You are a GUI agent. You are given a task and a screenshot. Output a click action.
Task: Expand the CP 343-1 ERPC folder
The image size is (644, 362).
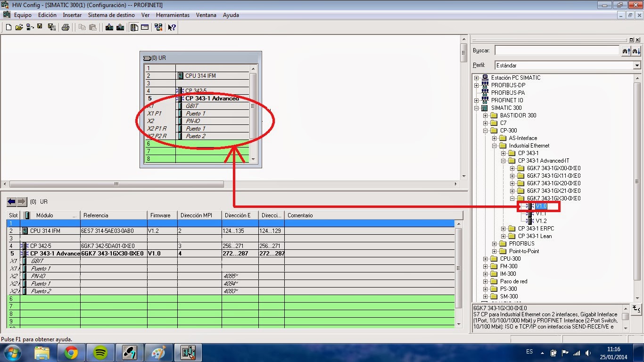click(x=504, y=229)
